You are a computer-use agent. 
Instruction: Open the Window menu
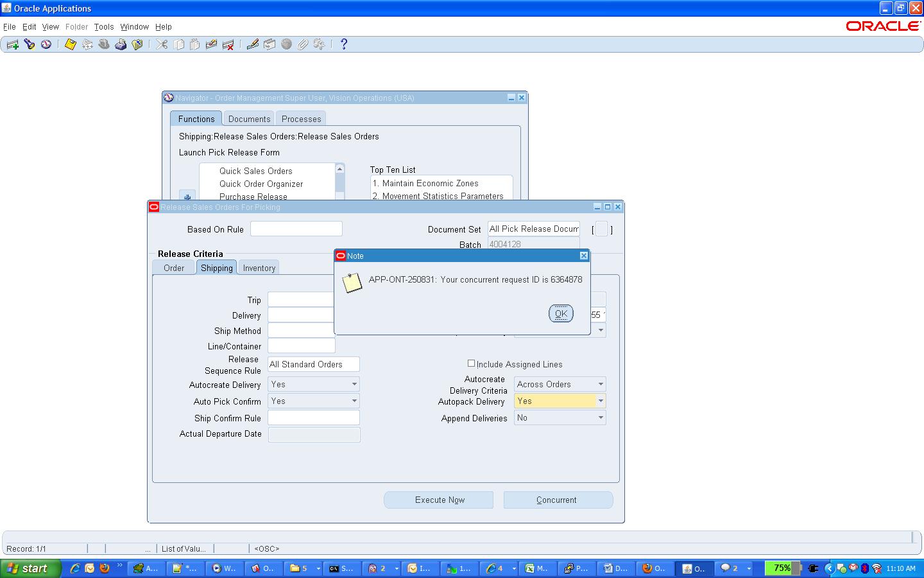(135, 27)
